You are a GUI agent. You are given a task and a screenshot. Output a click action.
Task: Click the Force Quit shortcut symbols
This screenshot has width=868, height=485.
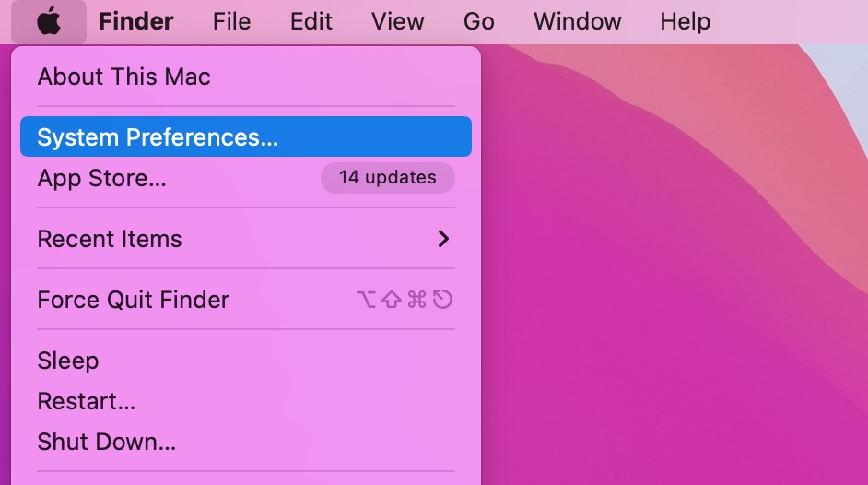coord(405,300)
